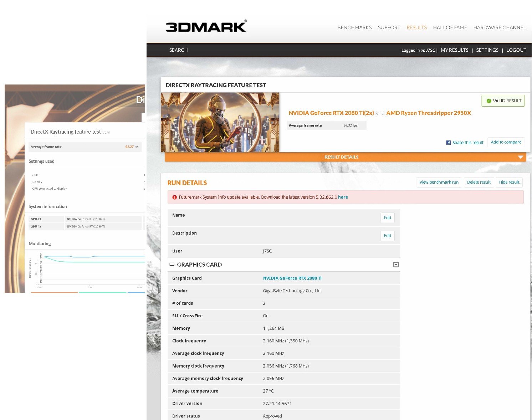This screenshot has width=532, height=420.
Task: Click the J7SC username in dark bar
Action: tap(431, 50)
